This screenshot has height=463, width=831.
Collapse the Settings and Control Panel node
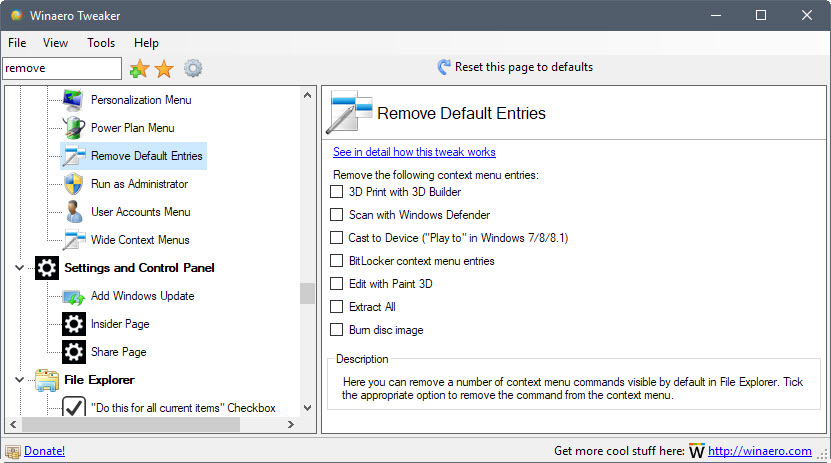(20, 268)
